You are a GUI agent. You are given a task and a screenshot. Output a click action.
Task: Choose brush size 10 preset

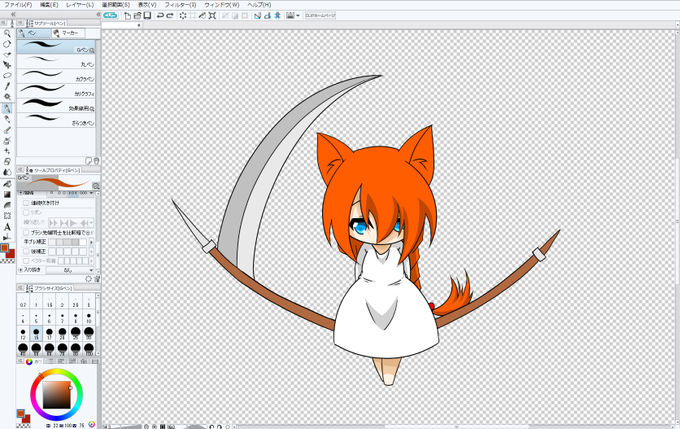tap(88, 318)
